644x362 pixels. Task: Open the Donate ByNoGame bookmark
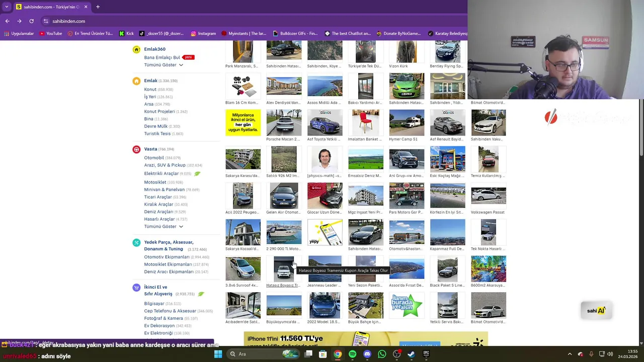[x=398, y=34]
